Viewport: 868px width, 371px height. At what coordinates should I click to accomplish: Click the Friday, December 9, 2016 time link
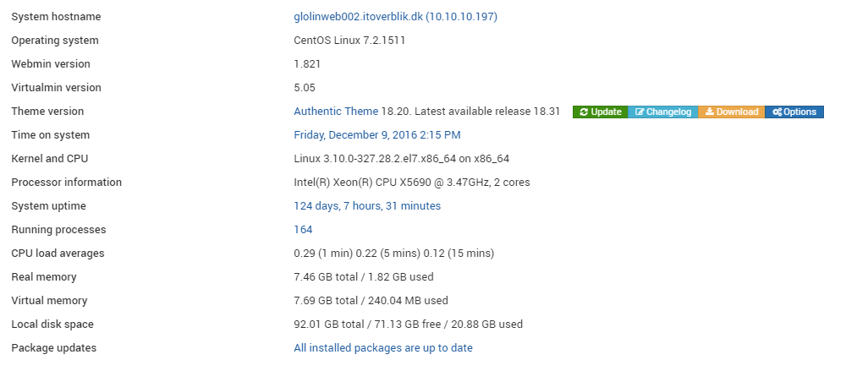(377, 135)
